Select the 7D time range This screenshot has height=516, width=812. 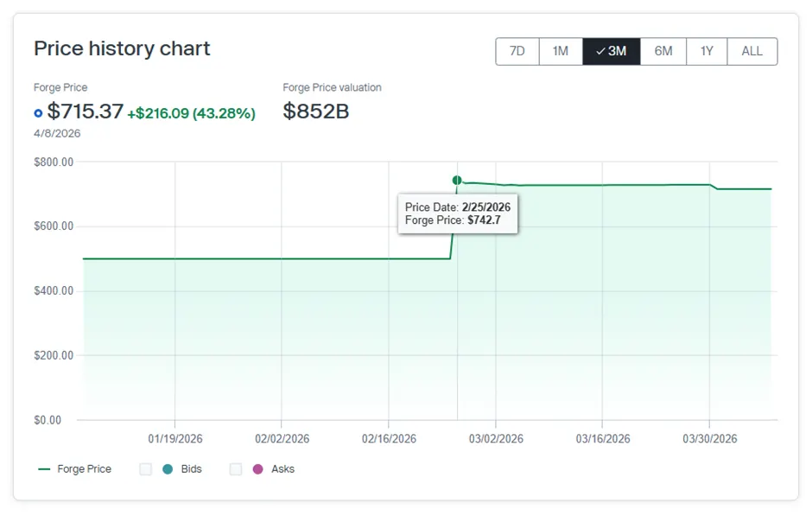pyautogui.click(x=517, y=51)
